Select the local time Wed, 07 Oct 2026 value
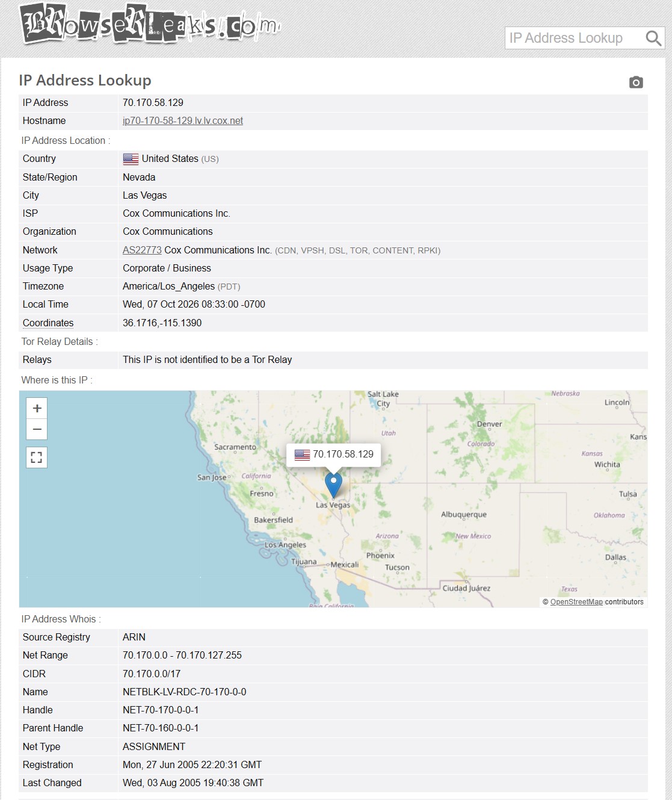The height and width of the screenshot is (800, 672). [194, 304]
